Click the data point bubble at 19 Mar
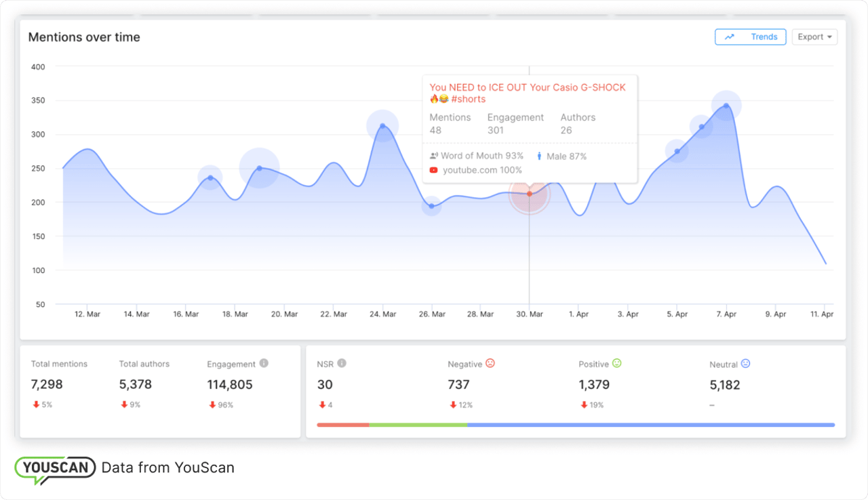This screenshot has height=500, width=868. 260,168
